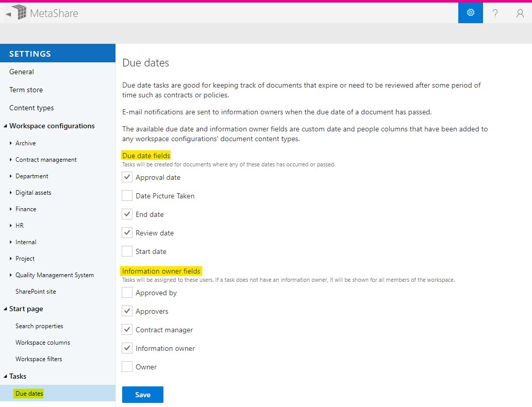Uncheck the End date checkbox
Image resolution: width=532 pixels, height=407 pixels.
(127, 214)
